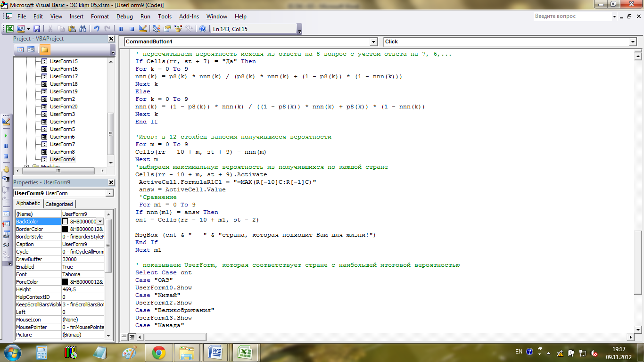Open the Tools menu

click(165, 16)
